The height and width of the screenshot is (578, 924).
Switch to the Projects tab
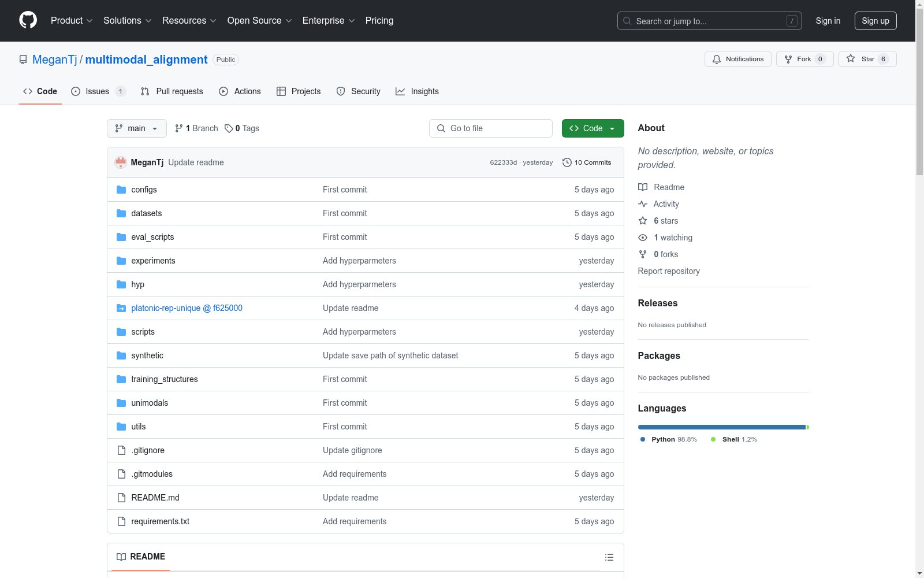pos(299,91)
